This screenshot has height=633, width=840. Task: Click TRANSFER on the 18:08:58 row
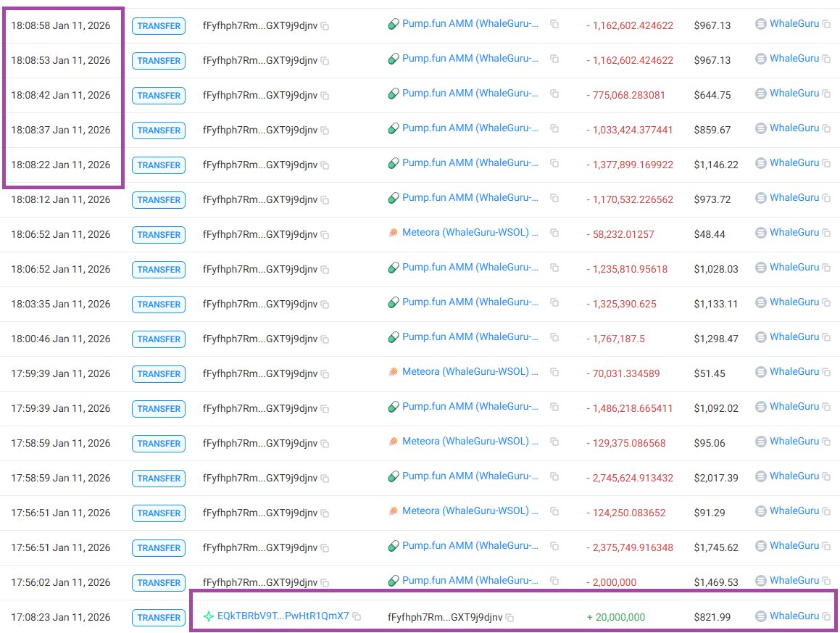(159, 25)
